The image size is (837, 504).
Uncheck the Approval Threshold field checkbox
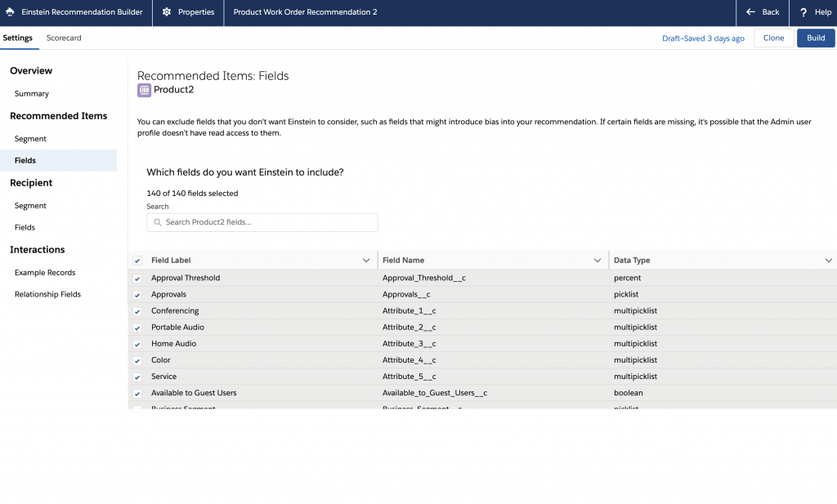click(x=137, y=279)
